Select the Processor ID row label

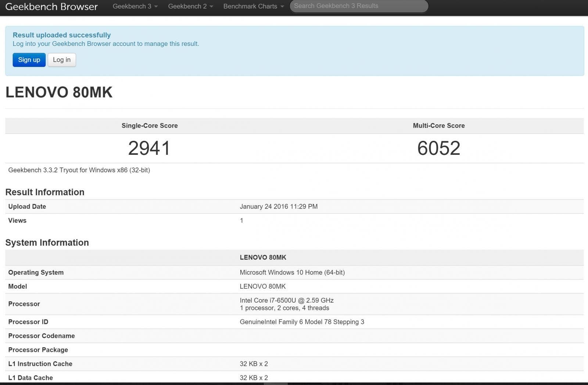28,322
